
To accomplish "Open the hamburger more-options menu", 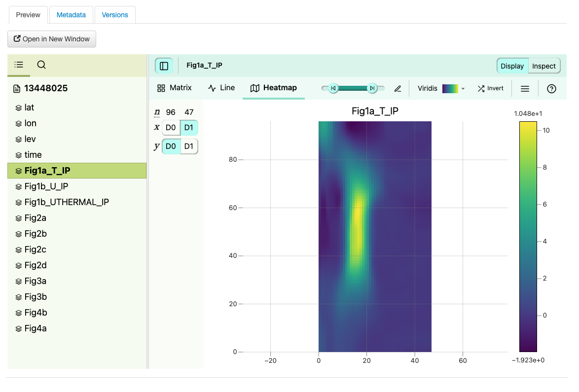I will click(x=525, y=89).
